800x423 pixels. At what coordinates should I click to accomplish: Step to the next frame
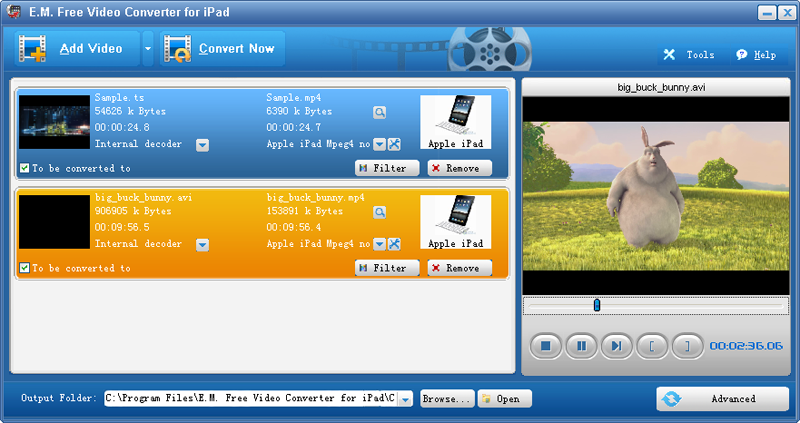click(x=616, y=346)
